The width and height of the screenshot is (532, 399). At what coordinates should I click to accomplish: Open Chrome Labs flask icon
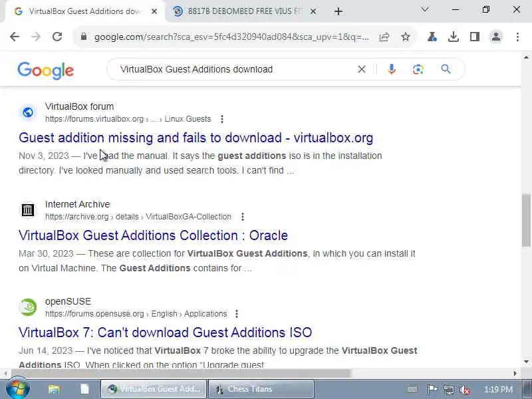432,37
